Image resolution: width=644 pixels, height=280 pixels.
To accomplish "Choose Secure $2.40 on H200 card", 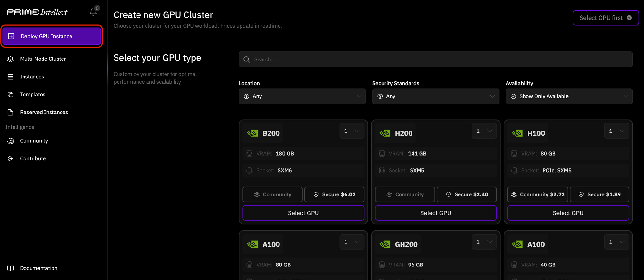I will pyautogui.click(x=467, y=194).
